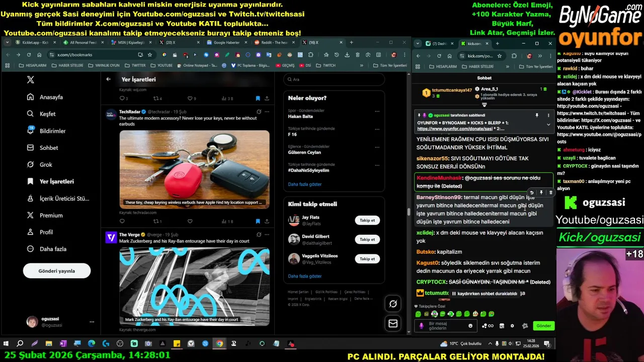The width and height of the screenshot is (644, 362).
Task: Pin the hovered BarneyStinson99 message
Action: click(x=541, y=193)
